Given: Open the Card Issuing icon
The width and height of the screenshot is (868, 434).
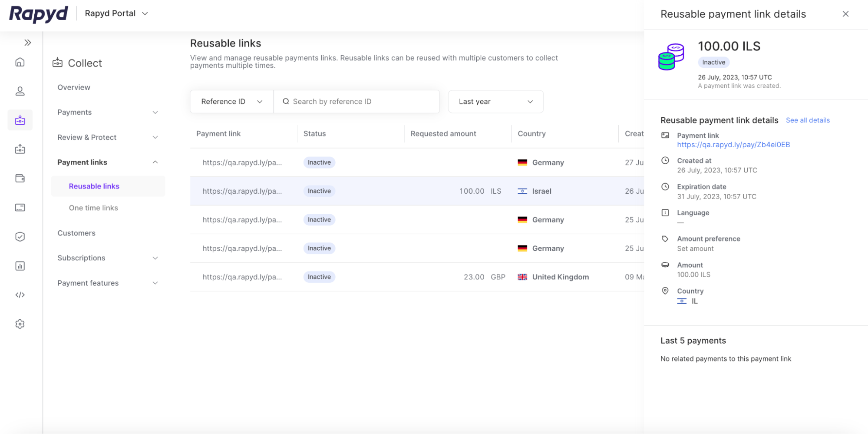Looking at the screenshot, I should (20, 207).
